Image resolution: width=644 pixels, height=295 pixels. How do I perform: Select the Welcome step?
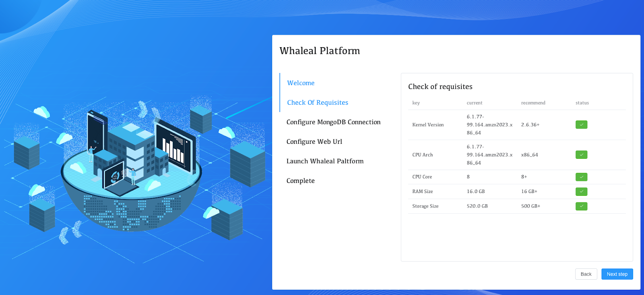tap(301, 83)
